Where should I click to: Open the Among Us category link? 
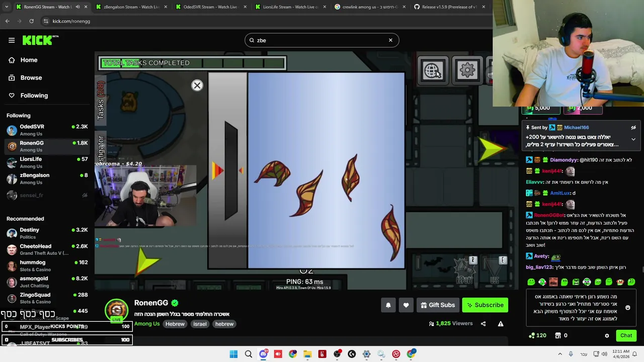click(147, 324)
